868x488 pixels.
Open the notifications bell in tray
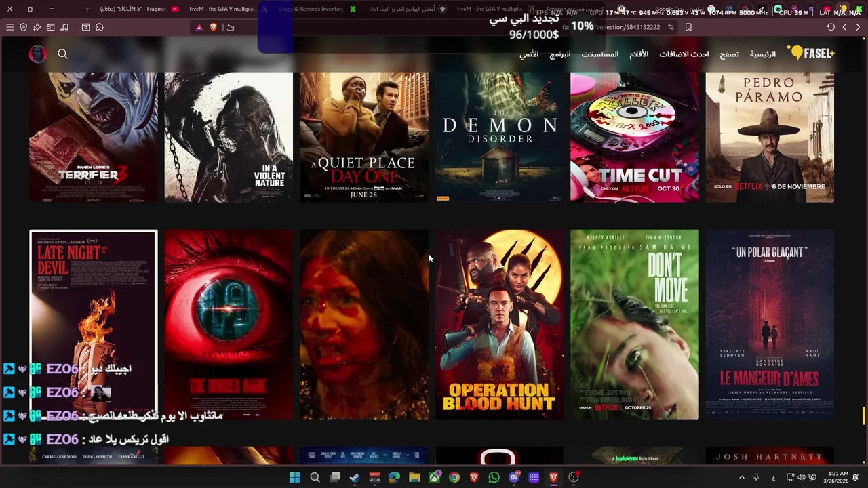(856, 477)
